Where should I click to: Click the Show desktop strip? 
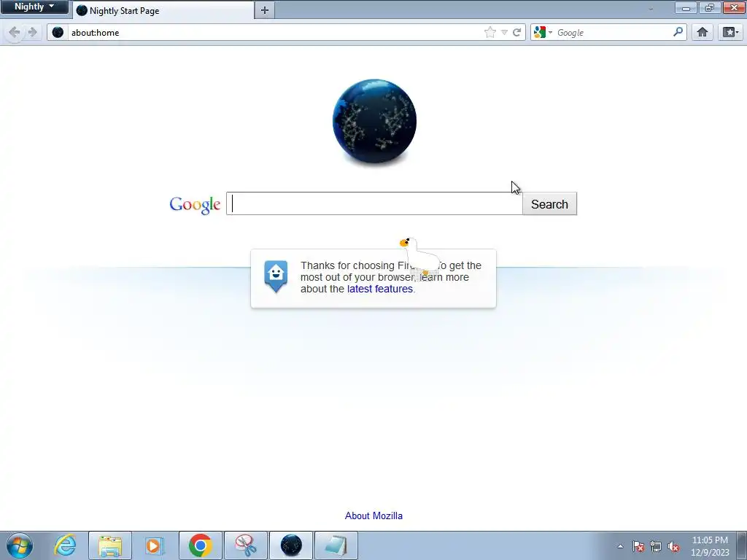(742, 545)
